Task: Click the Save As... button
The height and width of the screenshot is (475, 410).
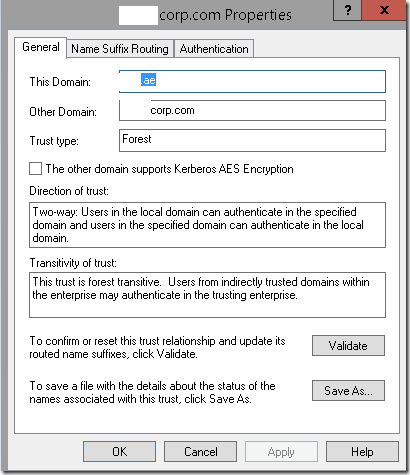Action: [x=348, y=390]
